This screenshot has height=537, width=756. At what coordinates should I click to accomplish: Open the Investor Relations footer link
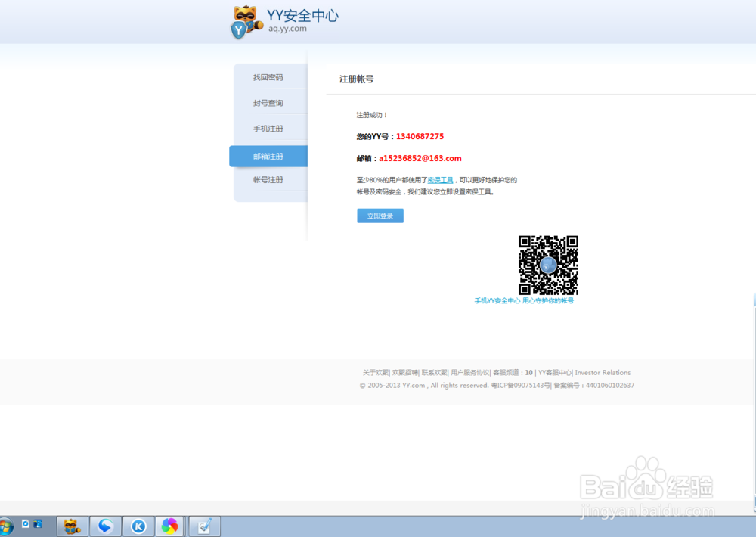coord(603,372)
